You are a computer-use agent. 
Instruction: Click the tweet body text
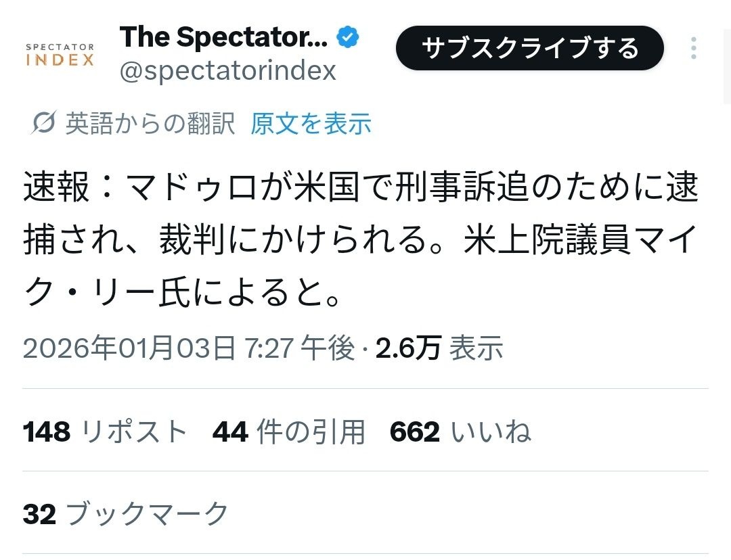tap(360, 241)
